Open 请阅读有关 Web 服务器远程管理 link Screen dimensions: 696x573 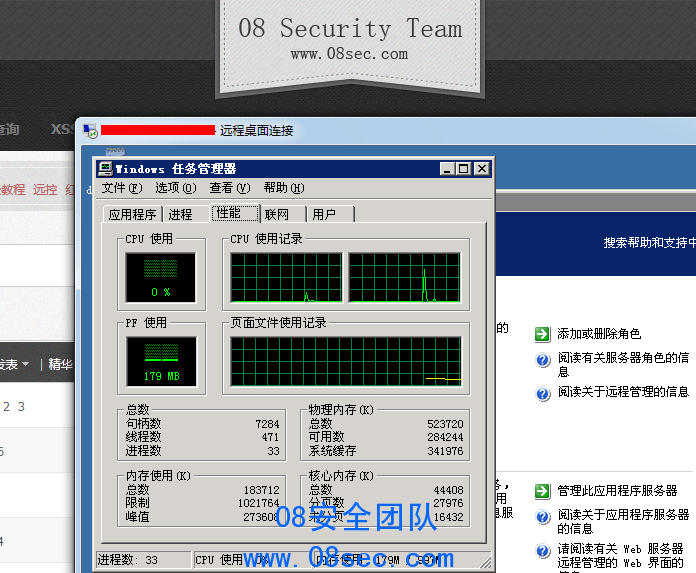(620, 556)
